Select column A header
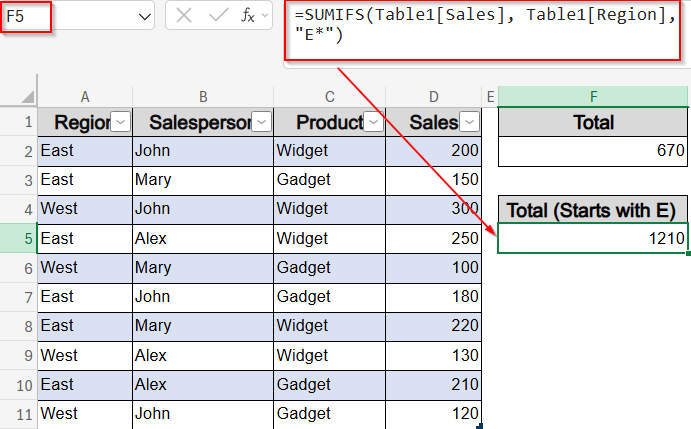Viewport: 691px width, 429px height. (x=85, y=97)
